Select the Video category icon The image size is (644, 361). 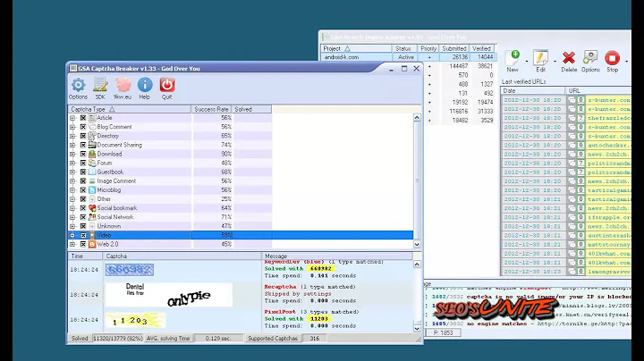click(92, 235)
